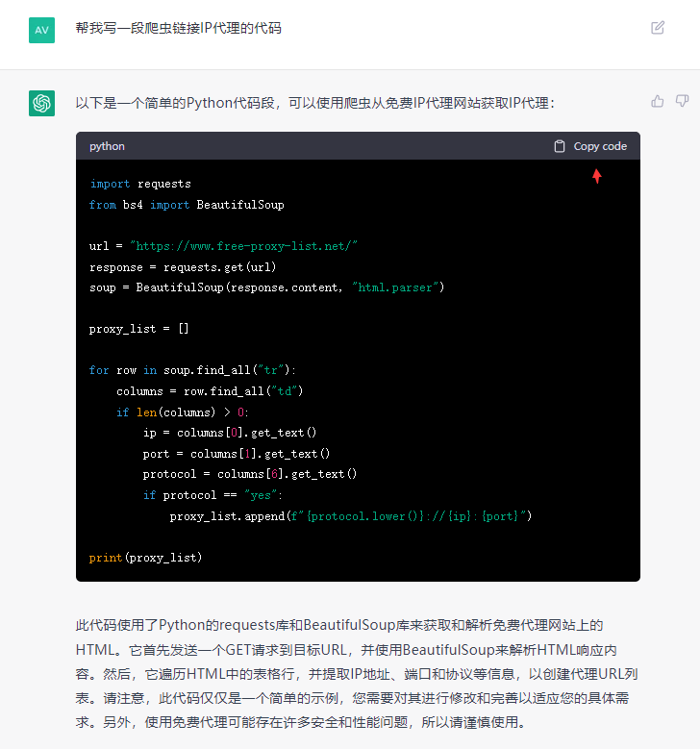Click the 'import requests' code line
The image size is (700, 749).
140,184
